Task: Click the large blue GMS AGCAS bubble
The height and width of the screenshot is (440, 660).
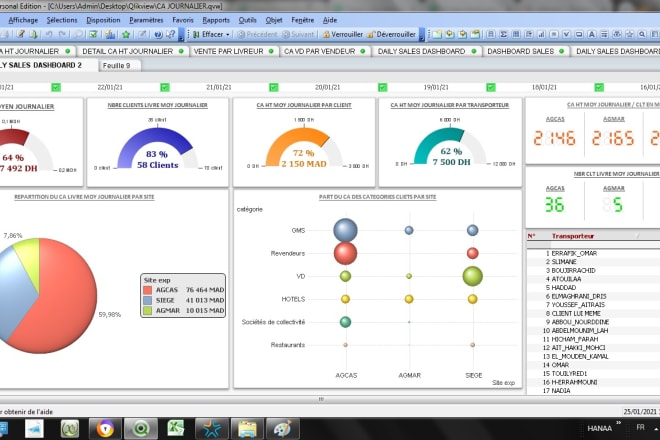Action: pos(346,230)
